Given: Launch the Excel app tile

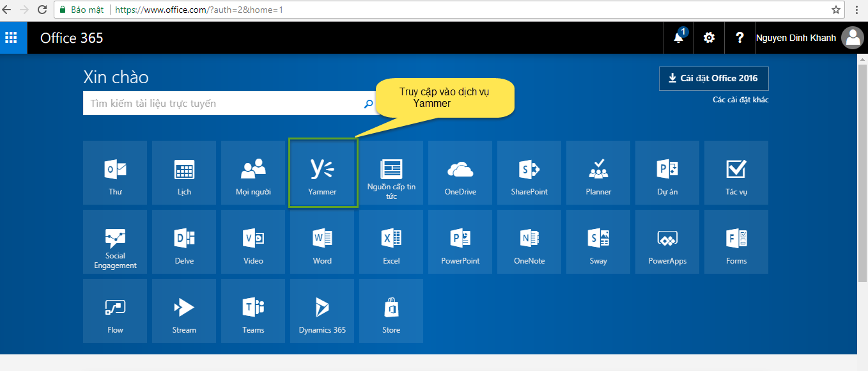Looking at the screenshot, I should [x=391, y=242].
